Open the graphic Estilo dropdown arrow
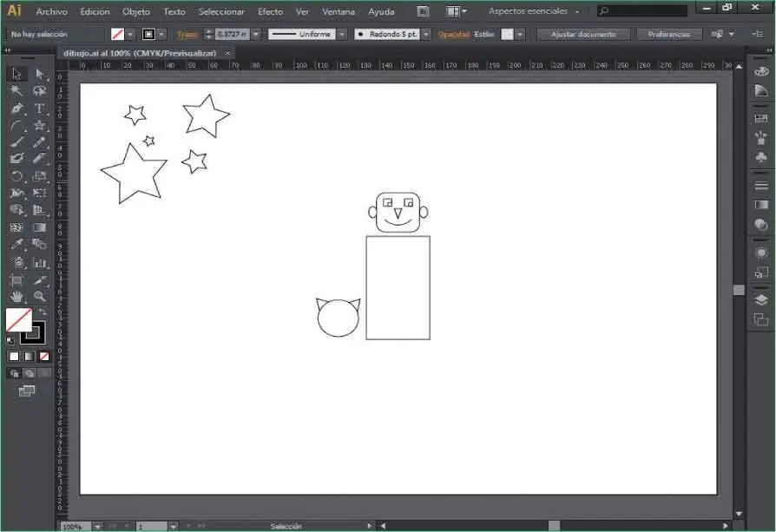The width and height of the screenshot is (776, 532). click(x=520, y=34)
